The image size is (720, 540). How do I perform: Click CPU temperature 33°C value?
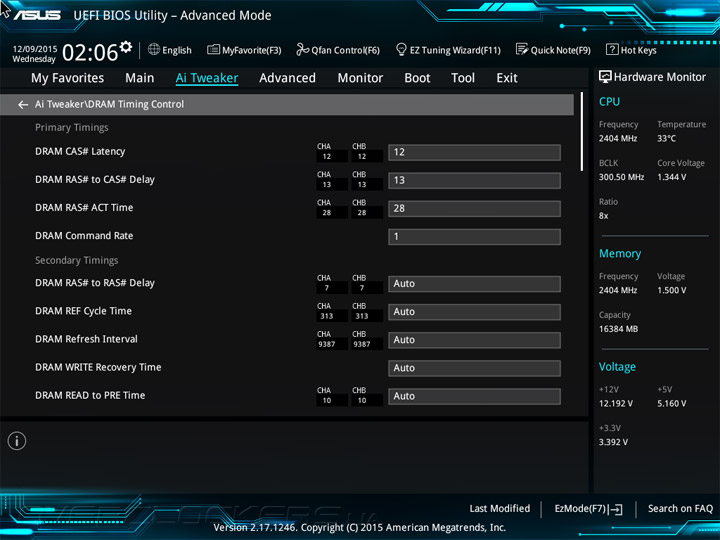coord(666,138)
